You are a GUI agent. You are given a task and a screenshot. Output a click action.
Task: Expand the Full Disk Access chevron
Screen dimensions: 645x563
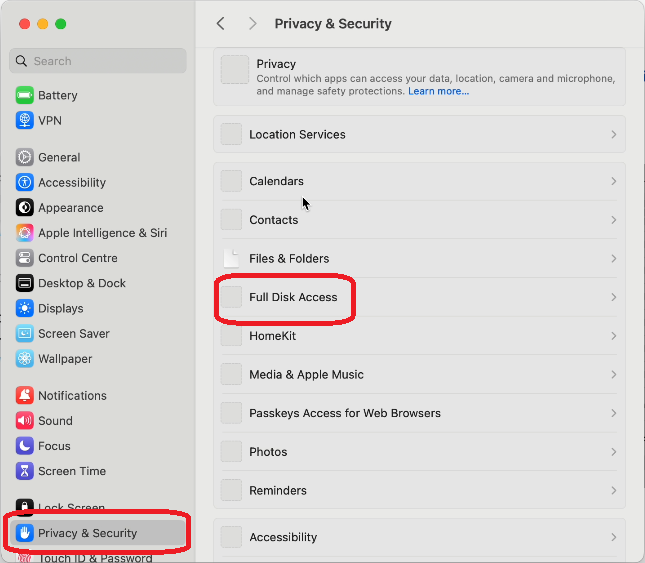tap(614, 297)
